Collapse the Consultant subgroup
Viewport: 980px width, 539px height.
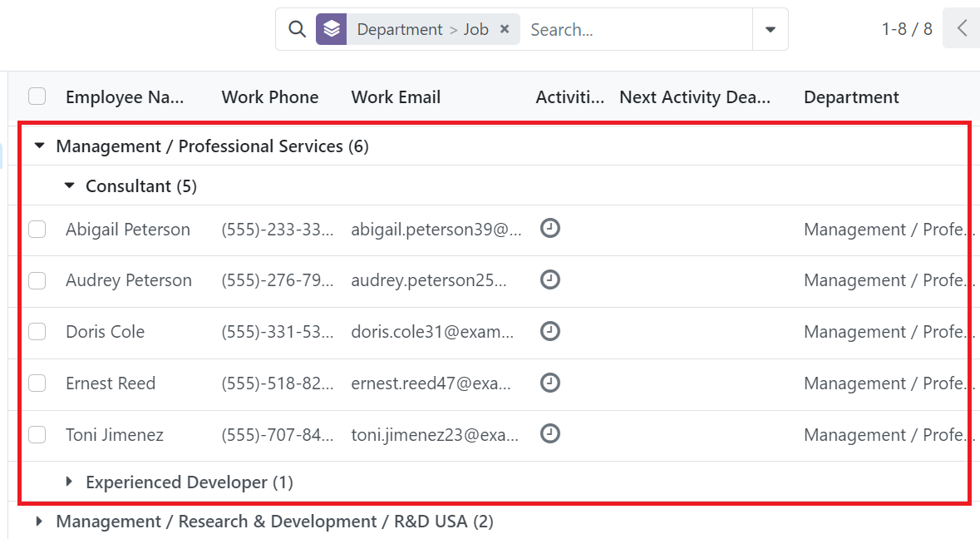(69, 186)
